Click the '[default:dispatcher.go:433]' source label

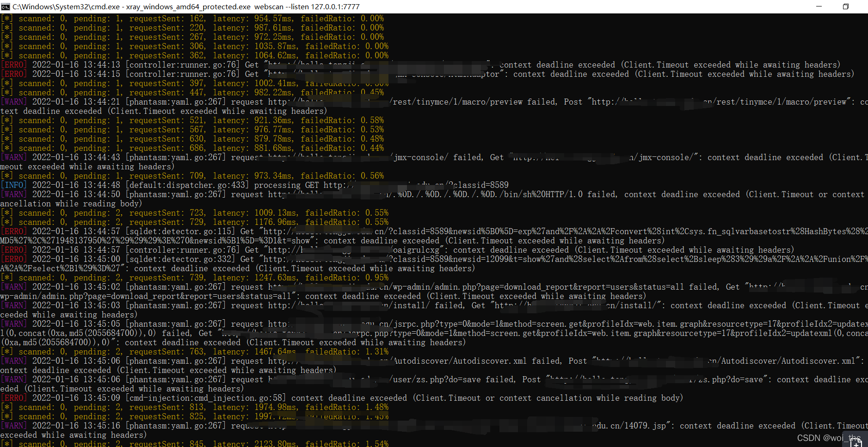187,185
